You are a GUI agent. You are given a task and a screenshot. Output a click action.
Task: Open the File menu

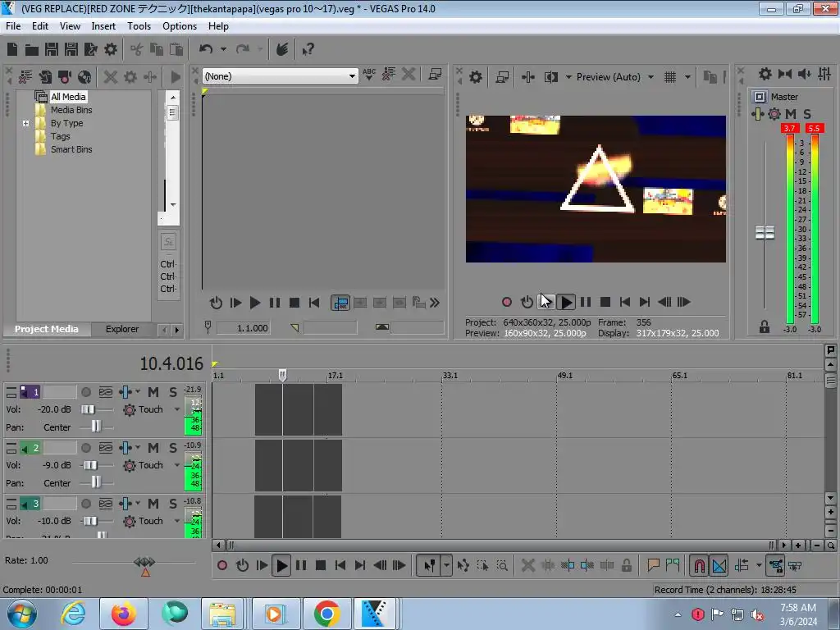point(13,26)
